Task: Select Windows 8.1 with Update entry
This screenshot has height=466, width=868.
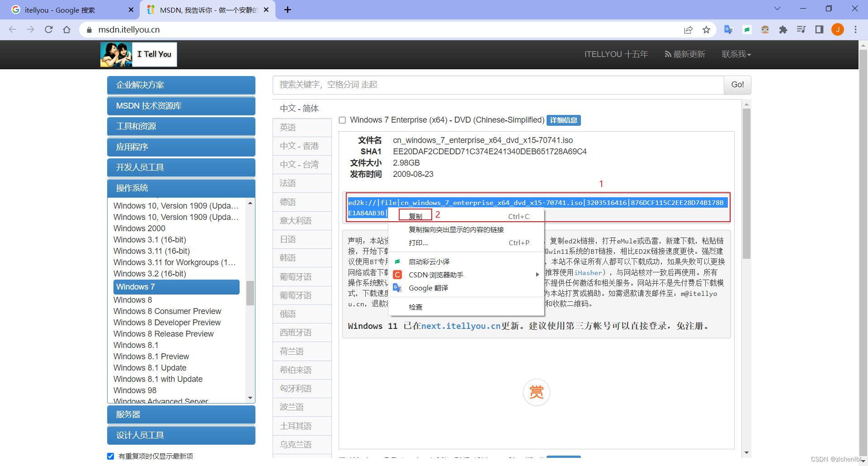Action: pyautogui.click(x=158, y=379)
